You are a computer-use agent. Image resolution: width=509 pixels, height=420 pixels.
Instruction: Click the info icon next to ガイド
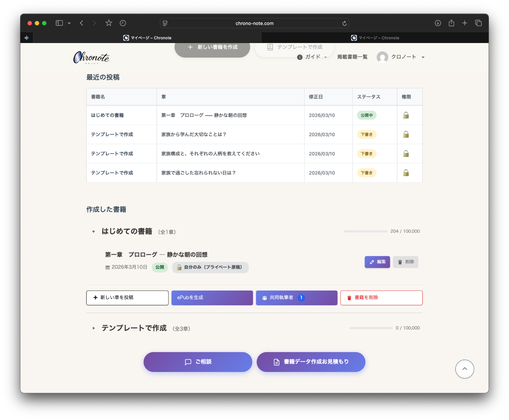pyautogui.click(x=300, y=57)
